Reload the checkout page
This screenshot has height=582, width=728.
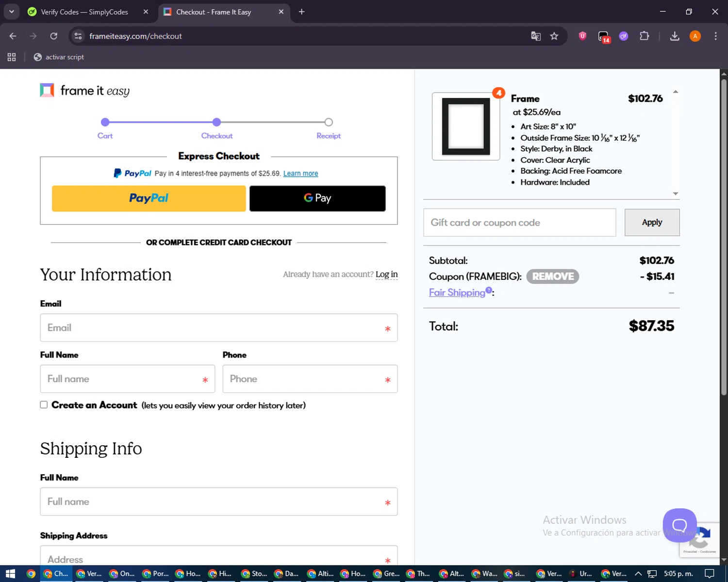point(54,36)
